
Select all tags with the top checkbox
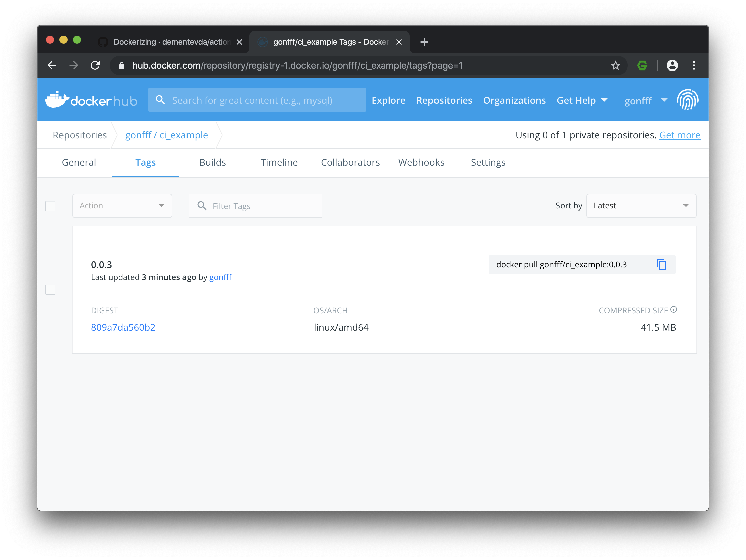pos(50,206)
